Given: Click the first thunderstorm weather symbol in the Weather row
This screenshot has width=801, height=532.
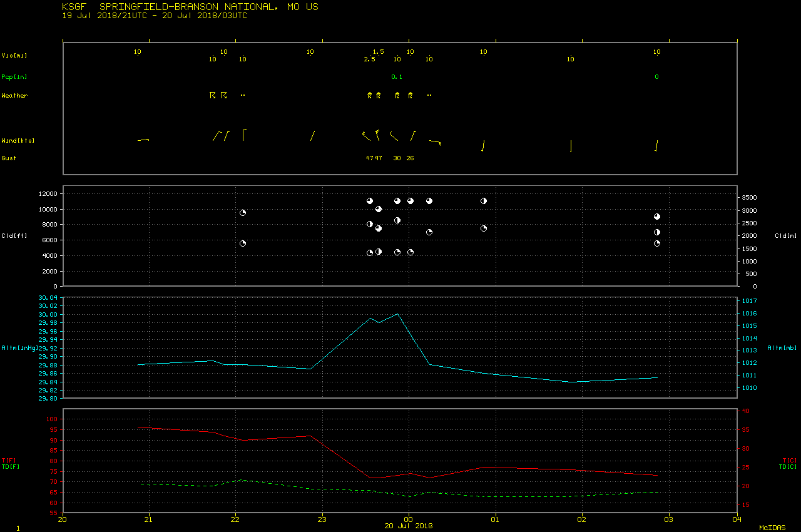Looking at the screenshot, I should pos(213,96).
